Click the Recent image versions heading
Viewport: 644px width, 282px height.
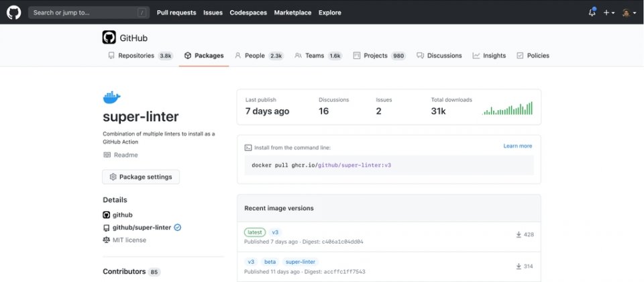[279, 208]
